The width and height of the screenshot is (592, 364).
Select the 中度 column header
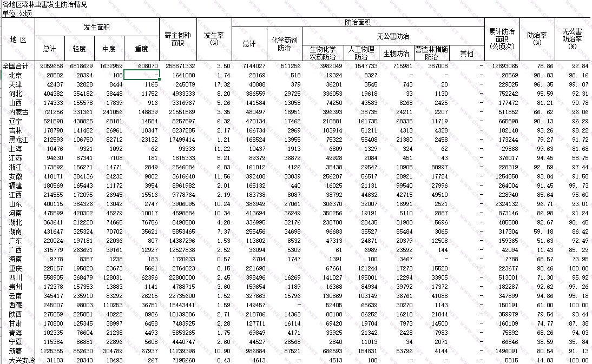[x=109, y=49]
